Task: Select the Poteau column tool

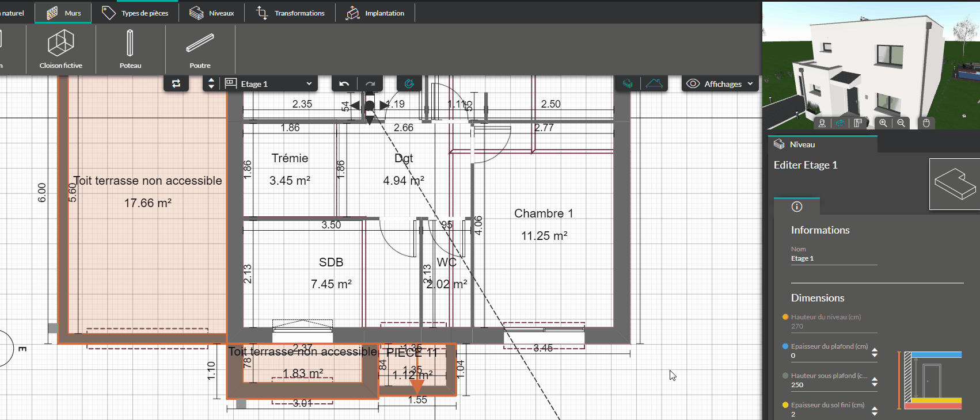Action: coord(130,49)
